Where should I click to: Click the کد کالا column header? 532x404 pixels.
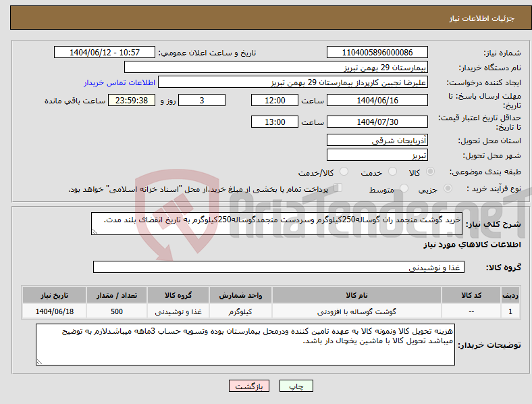pyautogui.click(x=471, y=295)
